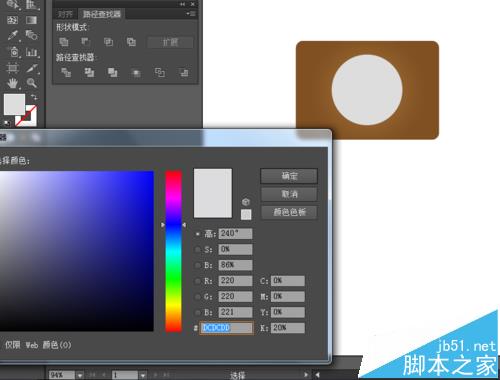The height and width of the screenshot is (380, 500).
Task: Click the new color preview box
Action: click(213, 193)
